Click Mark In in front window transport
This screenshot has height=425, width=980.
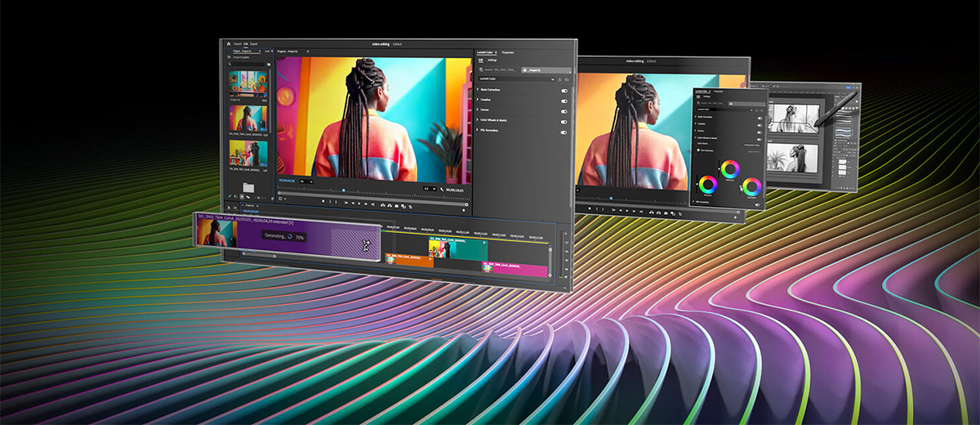click(x=330, y=202)
